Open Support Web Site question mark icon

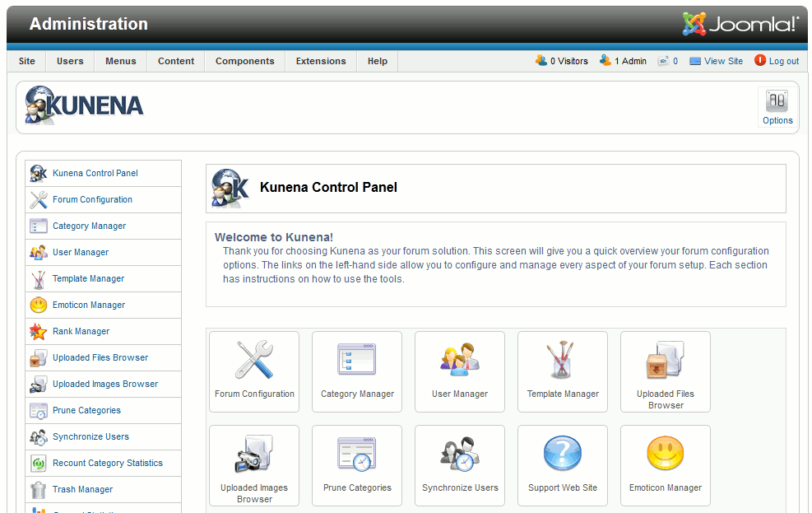(563, 455)
